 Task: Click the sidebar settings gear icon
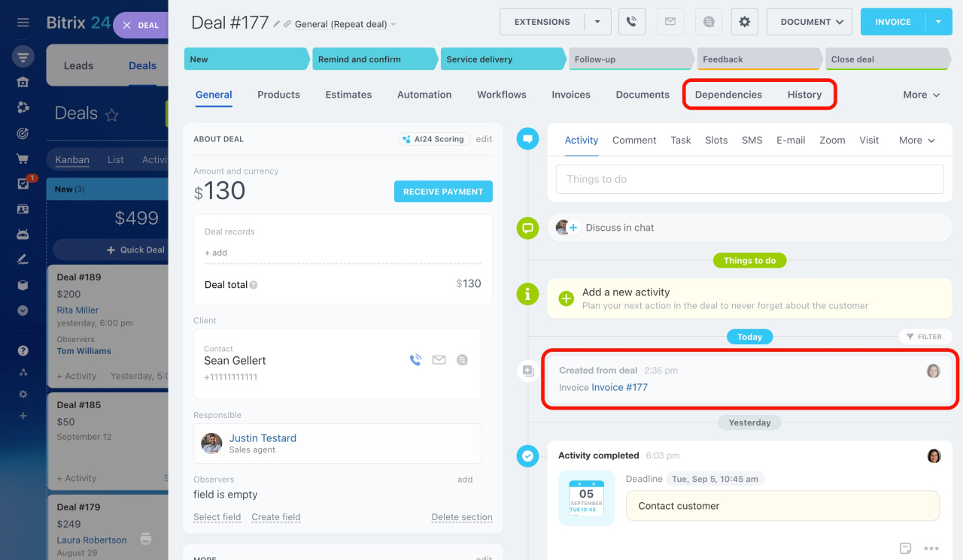23,394
